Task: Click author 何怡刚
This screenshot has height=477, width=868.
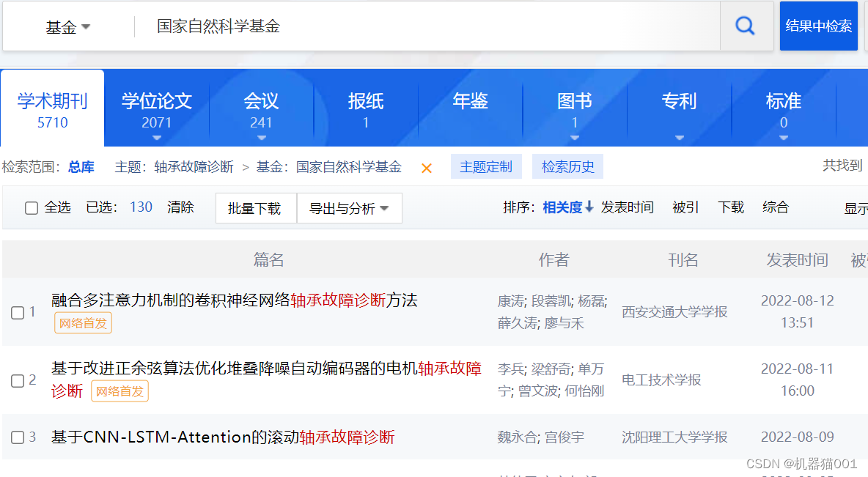Action: click(584, 391)
